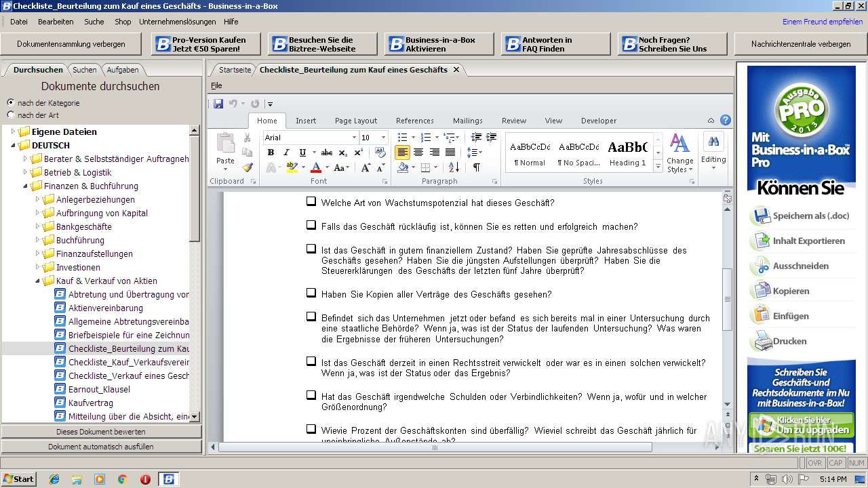Viewport: 868px width, 488px height.
Task: Click the Numbering list icon
Action: (x=427, y=138)
